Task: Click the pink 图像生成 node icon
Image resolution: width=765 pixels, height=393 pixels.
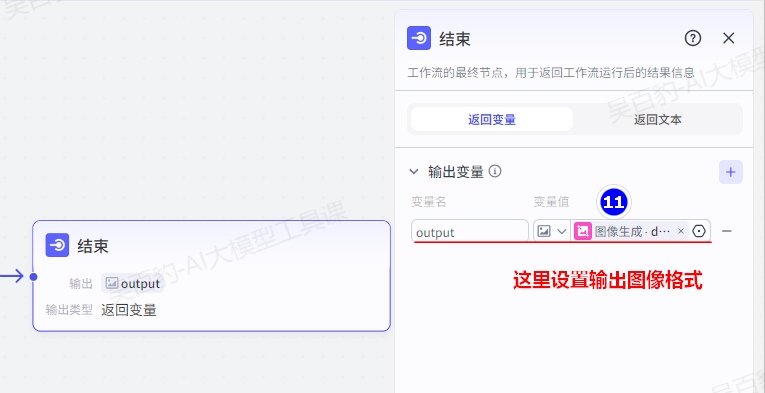Action: pyautogui.click(x=583, y=231)
